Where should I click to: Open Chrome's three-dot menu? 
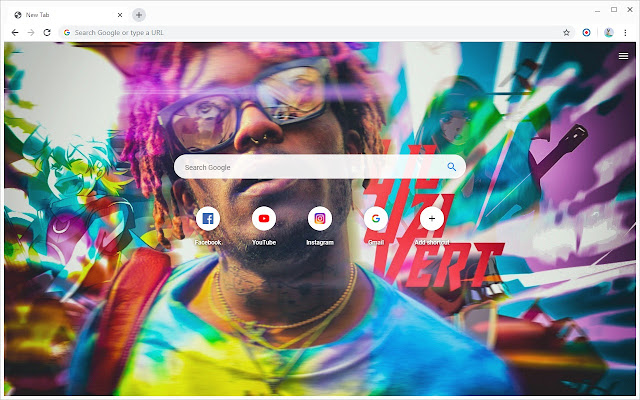[625, 33]
